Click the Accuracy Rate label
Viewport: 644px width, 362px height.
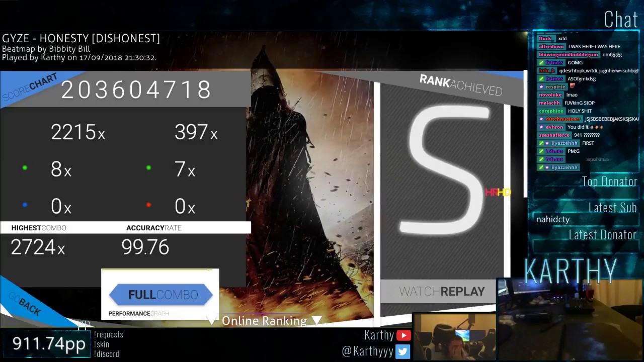click(154, 228)
